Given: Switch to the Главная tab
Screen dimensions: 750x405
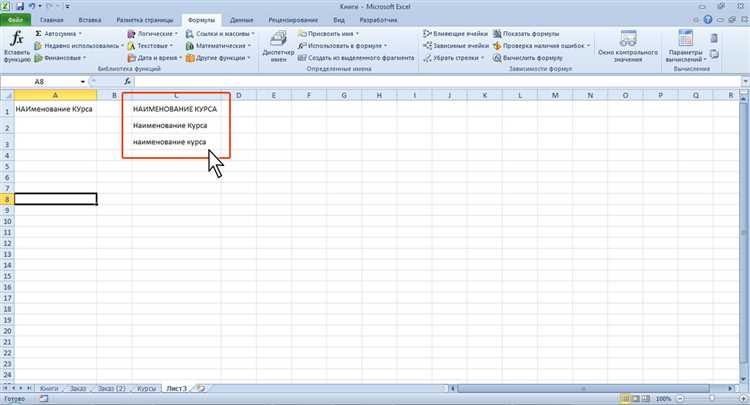Looking at the screenshot, I should click(52, 20).
